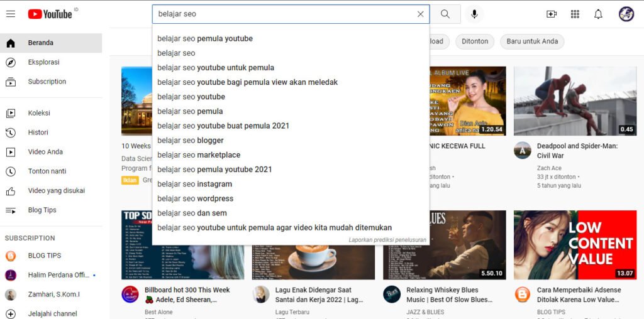Select 'belajar seo youtube untuk pemula'
The image size is (644, 319).
pos(291,68)
